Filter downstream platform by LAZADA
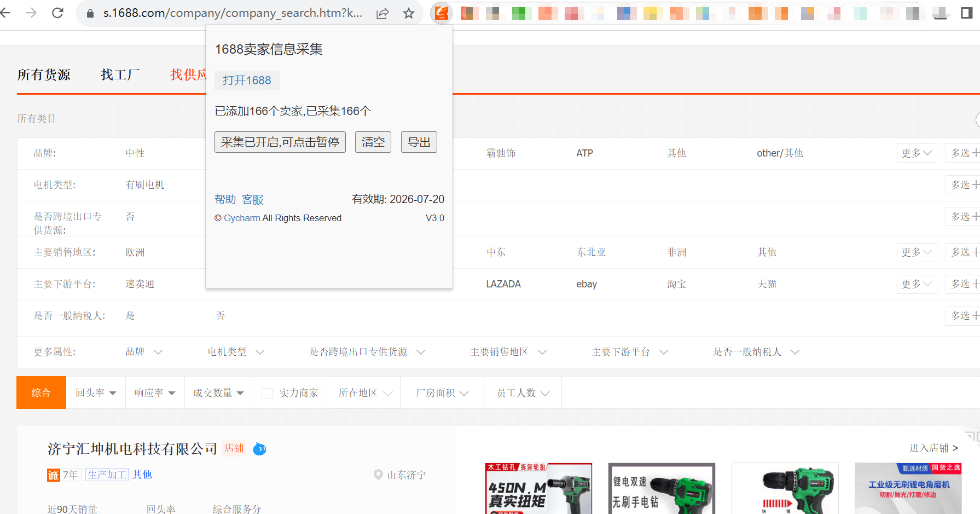 click(503, 284)
